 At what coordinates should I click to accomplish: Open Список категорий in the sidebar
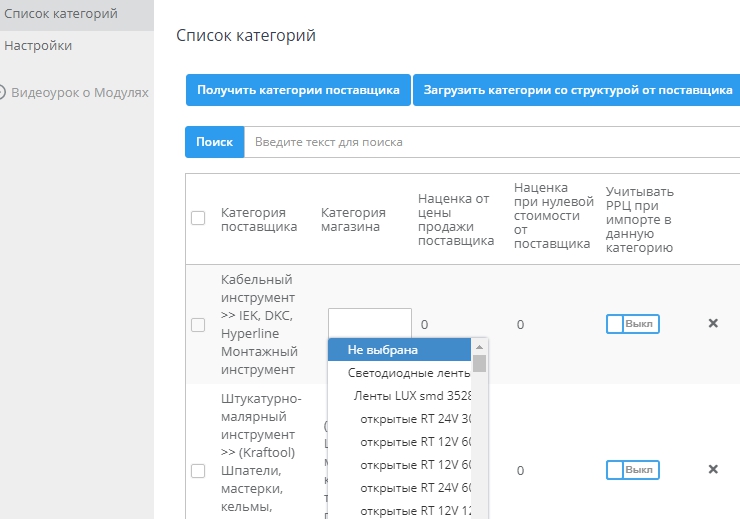[x=61, y=14]
